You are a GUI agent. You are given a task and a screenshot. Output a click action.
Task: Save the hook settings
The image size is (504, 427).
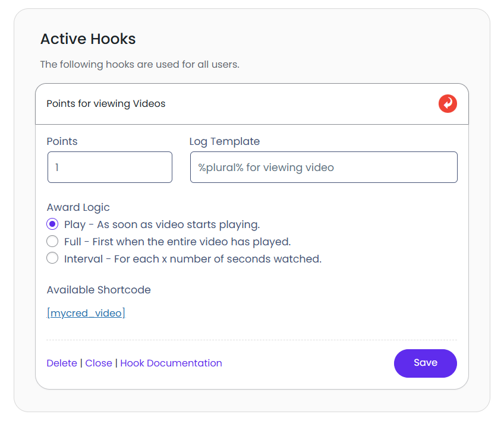click(x=426, y=363)
